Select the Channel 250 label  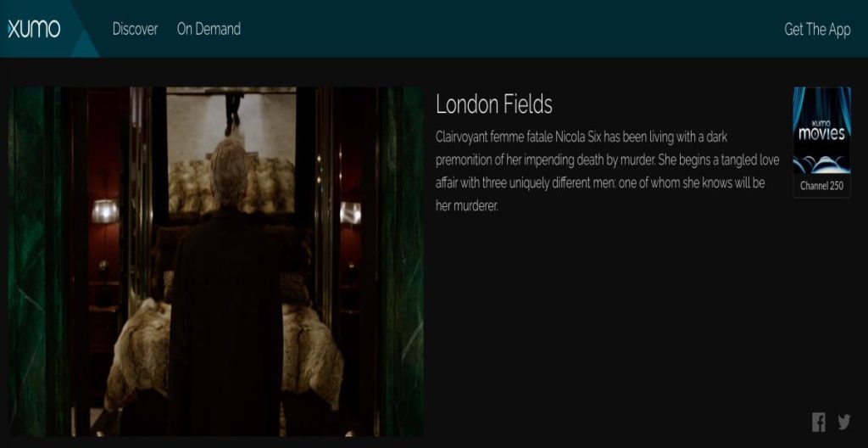point(821,187)
